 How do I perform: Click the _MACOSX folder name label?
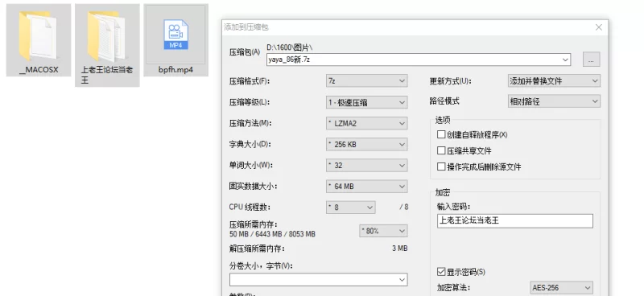point(39,70)
